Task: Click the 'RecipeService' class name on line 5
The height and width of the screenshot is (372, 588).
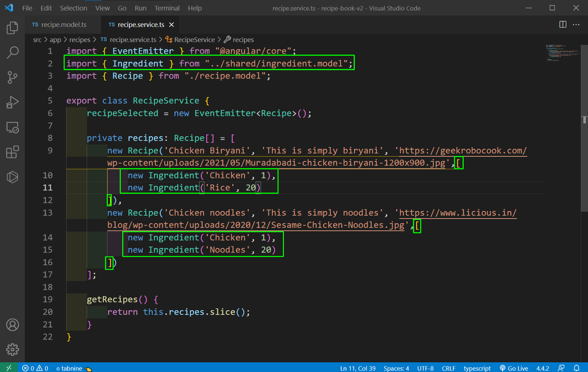Action: [x=166, y=101]
